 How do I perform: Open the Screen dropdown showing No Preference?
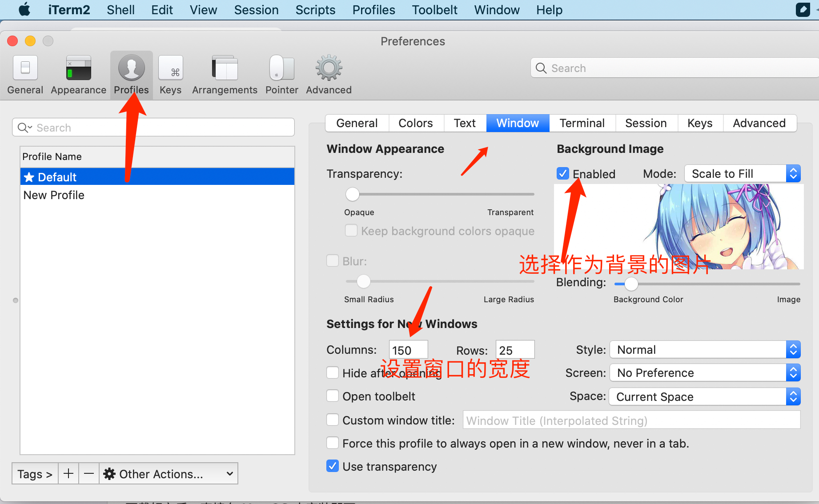point(705,372)
